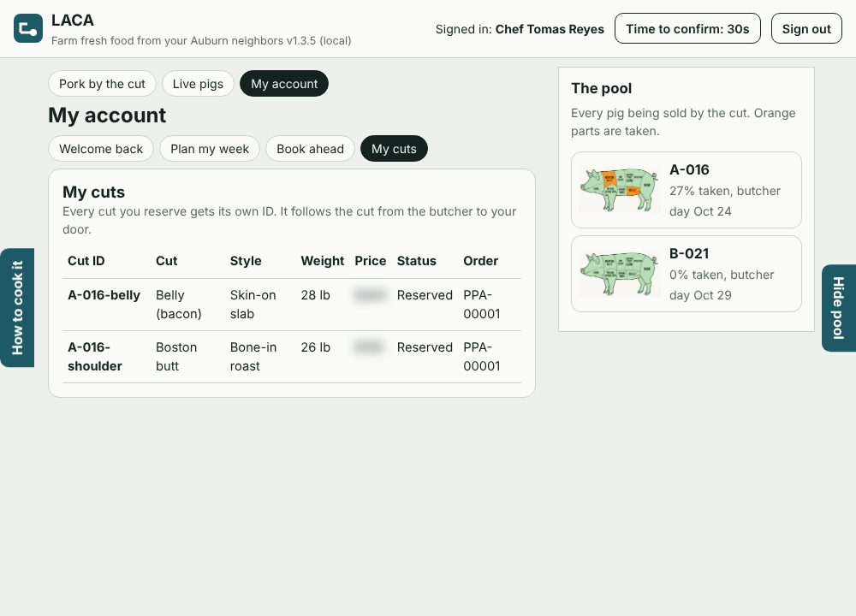Open the B-021 pig diagram thumbnail
This screenshot has height=616, width=856.
[x=619, y=274]
